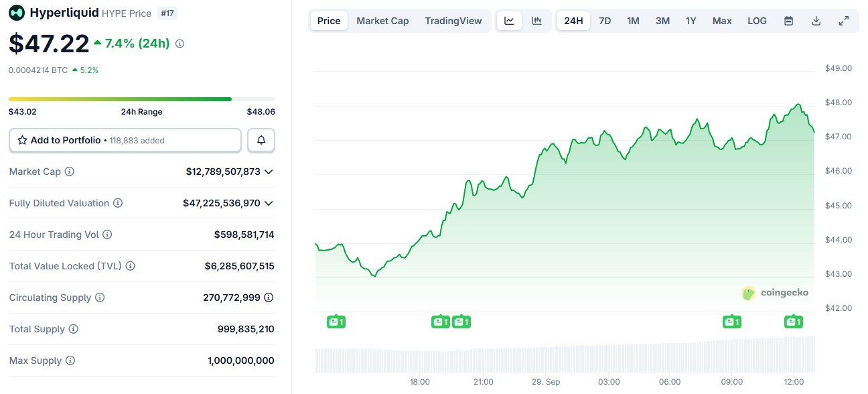This screenshot has height=394, width=868.
Task: Click the 24h Range progress bar
Action: 141,99
